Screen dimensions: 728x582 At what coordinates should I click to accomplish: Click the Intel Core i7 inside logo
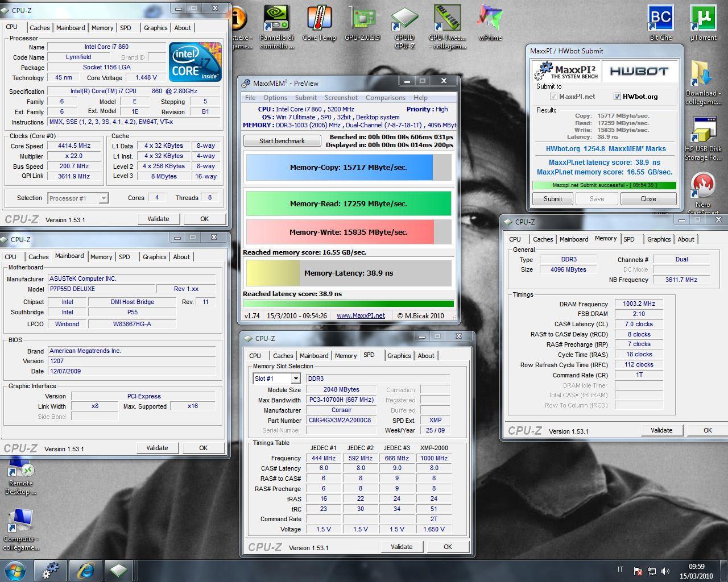pyautogui.click(x=195, y=61)
